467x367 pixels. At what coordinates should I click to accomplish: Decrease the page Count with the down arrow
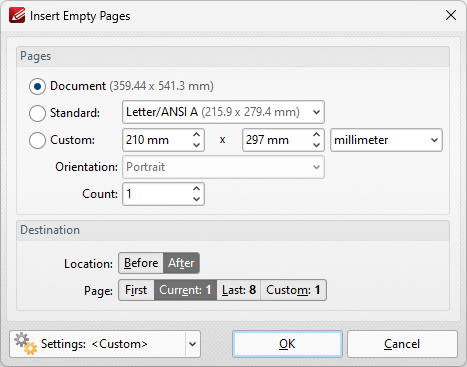tap(197, 199)
